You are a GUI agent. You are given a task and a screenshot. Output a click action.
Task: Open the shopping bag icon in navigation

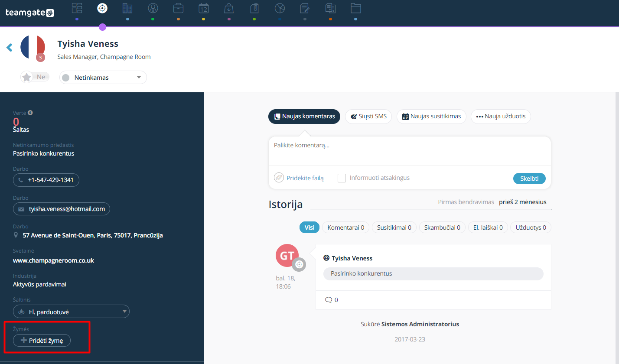click(229, 8)
